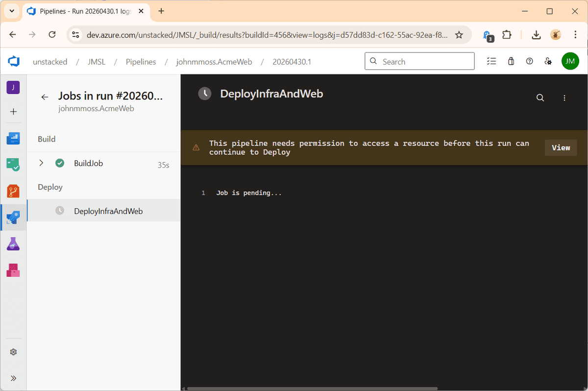The image size is (588, 391).
Task: Click the browser Forward arrow
Action: click(32, 34)
